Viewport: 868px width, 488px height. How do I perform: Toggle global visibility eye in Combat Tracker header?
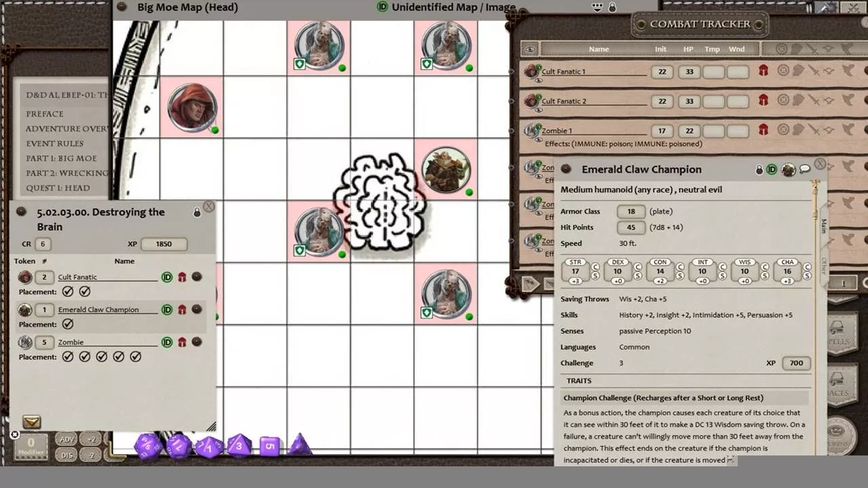530,49
